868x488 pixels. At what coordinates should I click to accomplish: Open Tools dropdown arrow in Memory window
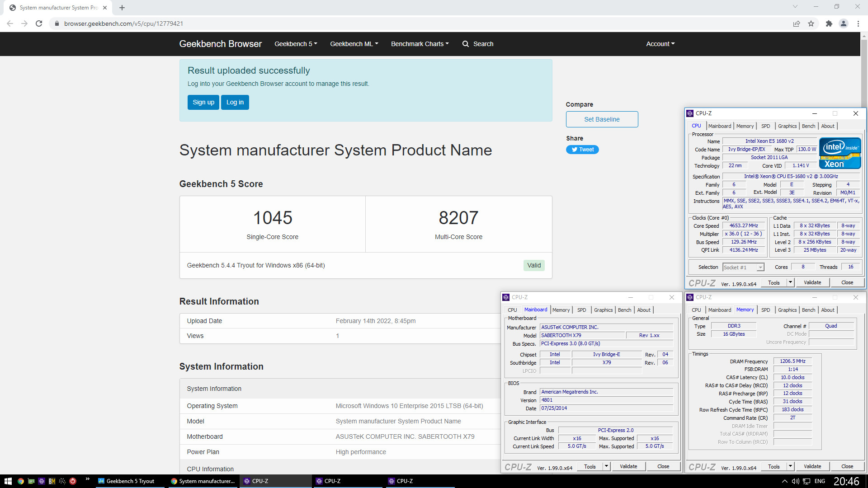(x=790, y=466)
